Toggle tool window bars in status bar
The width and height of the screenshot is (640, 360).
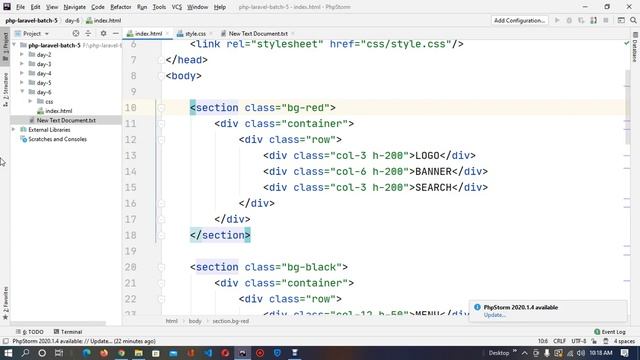[5, 341]
